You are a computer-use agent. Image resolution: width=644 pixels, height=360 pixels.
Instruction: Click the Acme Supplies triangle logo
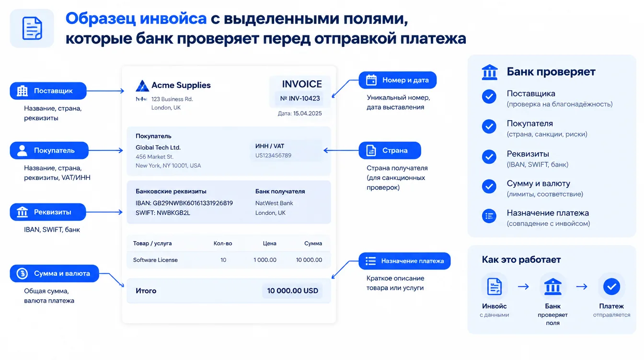142,86
